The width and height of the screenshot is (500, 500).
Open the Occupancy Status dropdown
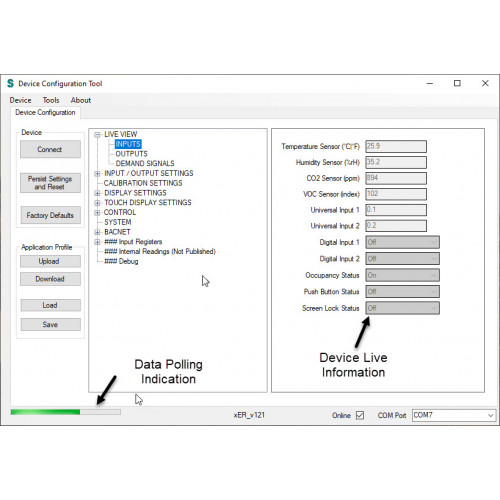[402, 275]
